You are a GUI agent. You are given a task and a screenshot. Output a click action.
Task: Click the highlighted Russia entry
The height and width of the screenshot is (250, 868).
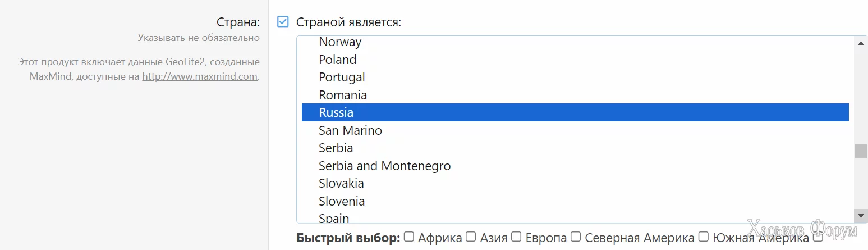click(x=336, y=112)
